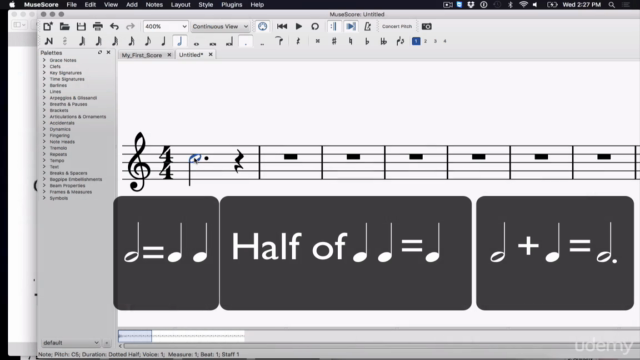Insert a rest from toolbar
This screenshot has width=640, height=360.
[298, 41]
